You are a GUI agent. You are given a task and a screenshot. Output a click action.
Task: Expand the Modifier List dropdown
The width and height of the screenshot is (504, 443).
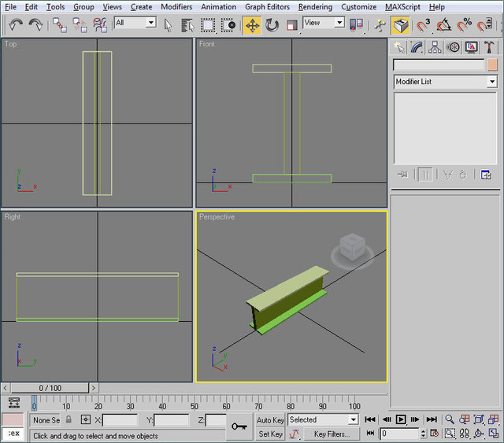click(492, 82)
